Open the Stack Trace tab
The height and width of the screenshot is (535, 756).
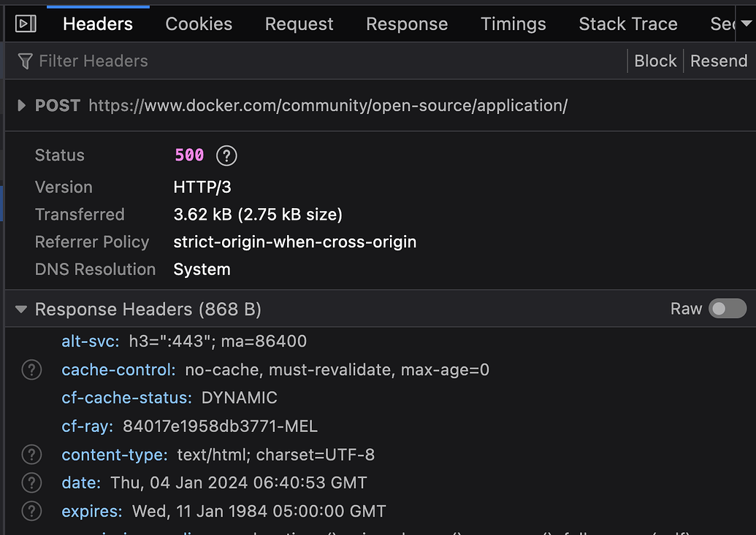coord(627,24)
